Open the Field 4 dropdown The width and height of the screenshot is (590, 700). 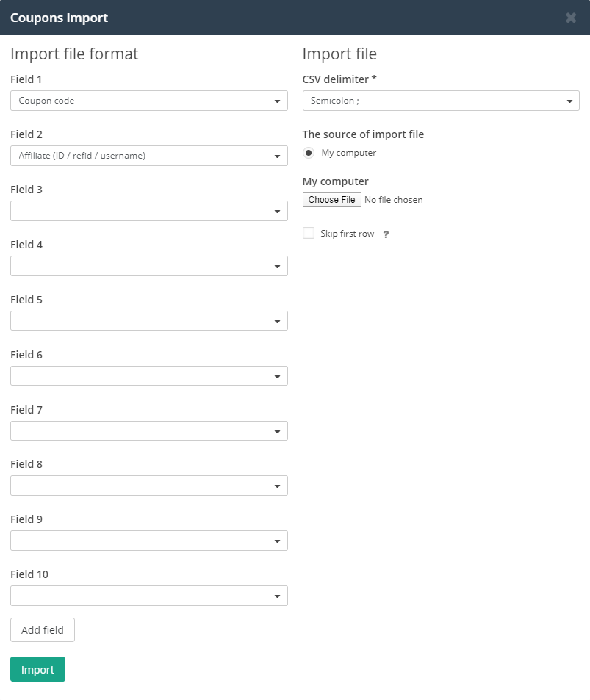click(x=149, y=266)
